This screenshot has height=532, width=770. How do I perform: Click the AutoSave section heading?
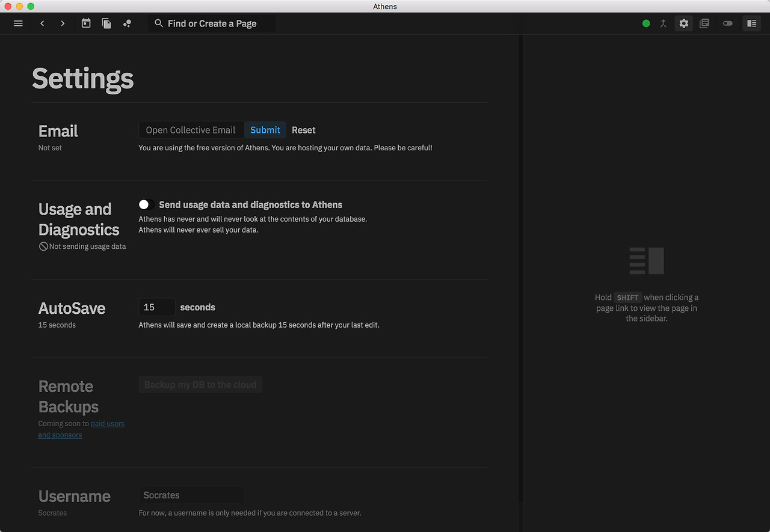click(x=72, y=308)
